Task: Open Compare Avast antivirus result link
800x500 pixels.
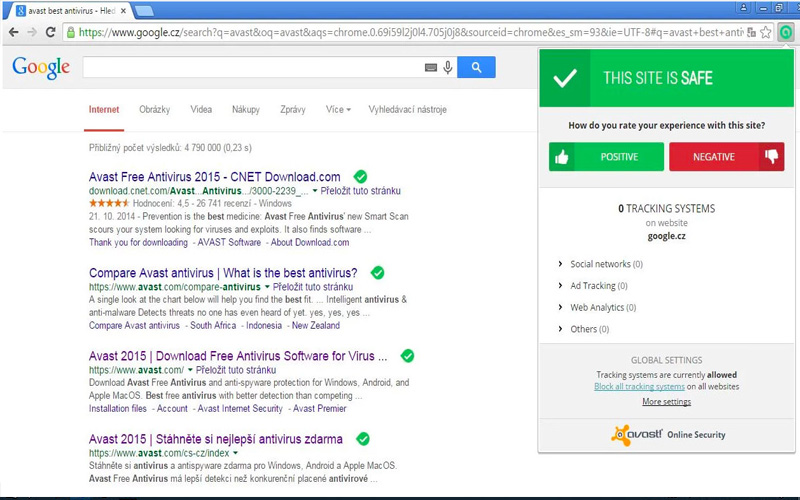Action: [223, 272]
